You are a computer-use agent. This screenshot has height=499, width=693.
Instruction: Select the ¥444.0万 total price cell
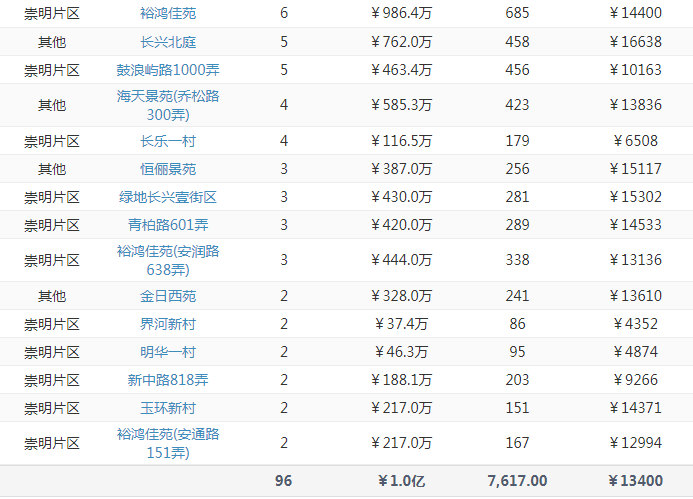coord(401,260)
